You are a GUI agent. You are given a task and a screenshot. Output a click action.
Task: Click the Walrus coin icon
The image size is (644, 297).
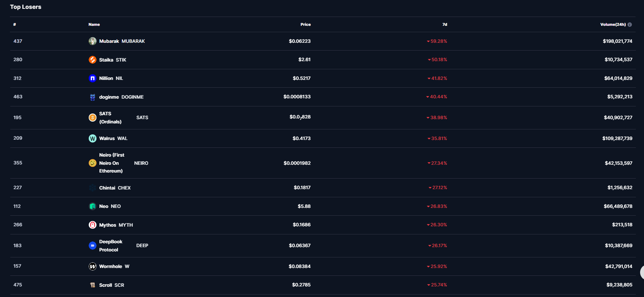93,139
